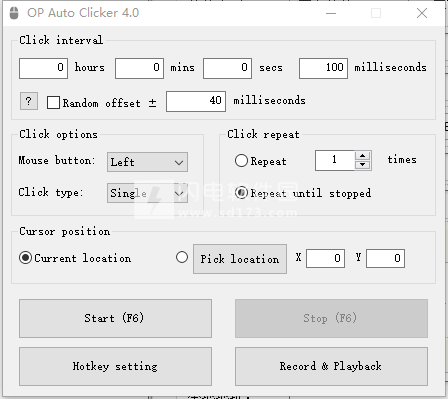Open Record & Playback
Image resolution: width=448 pixels, height=399 pixels.
point(331,366)
